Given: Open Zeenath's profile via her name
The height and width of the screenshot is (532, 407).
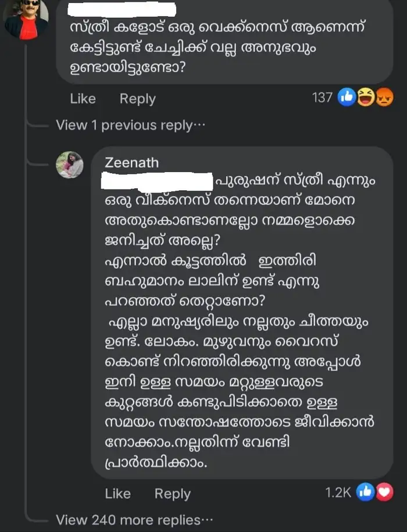Looking at the screenshot, I should [x=133, y=163].
